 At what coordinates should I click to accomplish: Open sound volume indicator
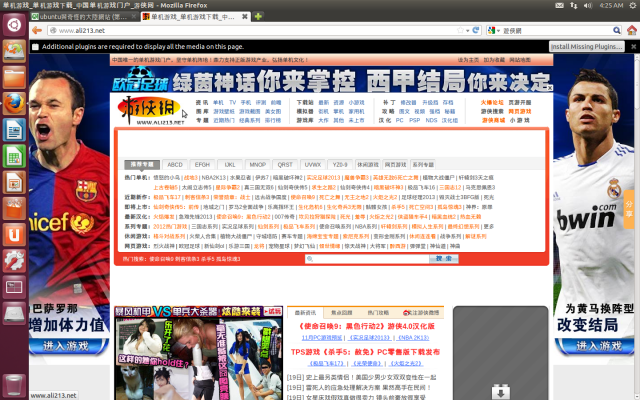point(588,5)
